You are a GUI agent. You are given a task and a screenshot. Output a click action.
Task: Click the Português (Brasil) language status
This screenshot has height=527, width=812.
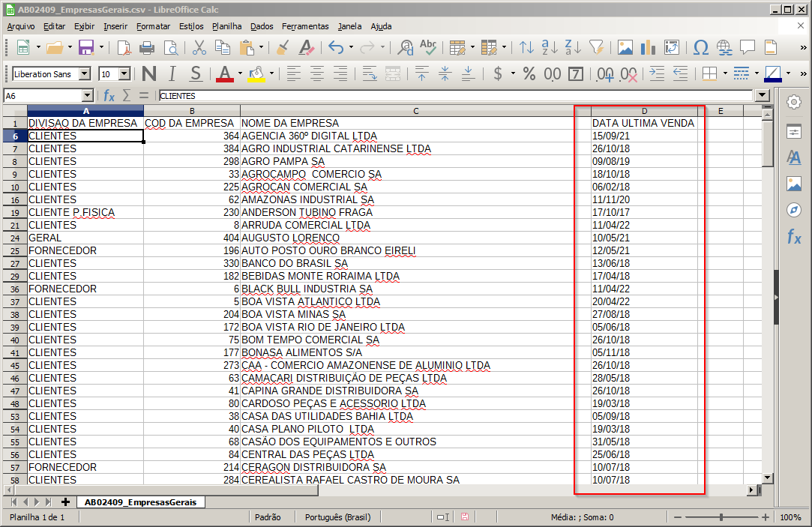point(337,517)
